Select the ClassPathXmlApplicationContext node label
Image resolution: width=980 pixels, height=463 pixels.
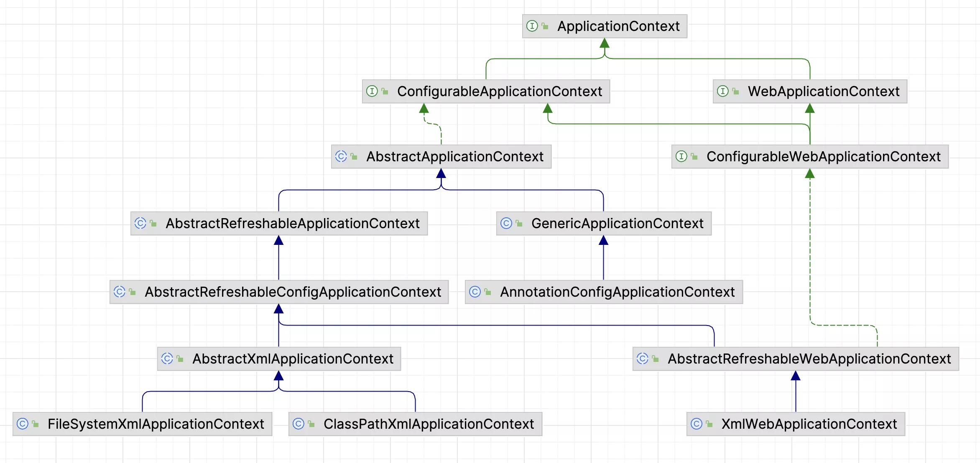click(429, 424)
